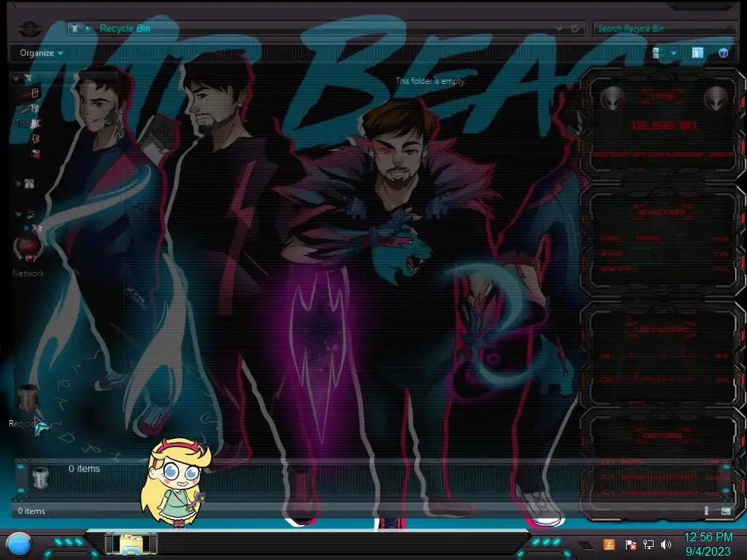Click the Recycle Bin icon in address bar
The image size is (747, 560).
(75, 28)
